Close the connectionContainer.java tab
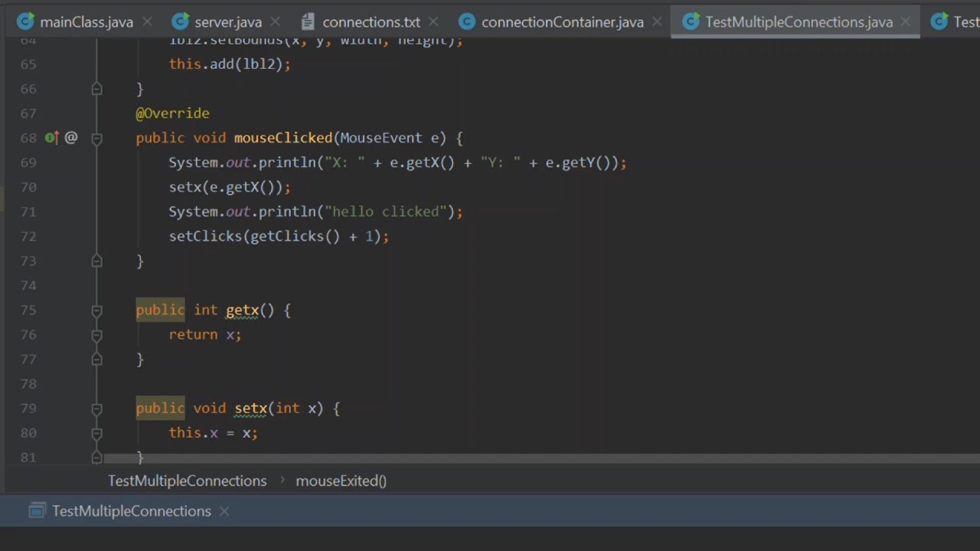 coord(658,22)
